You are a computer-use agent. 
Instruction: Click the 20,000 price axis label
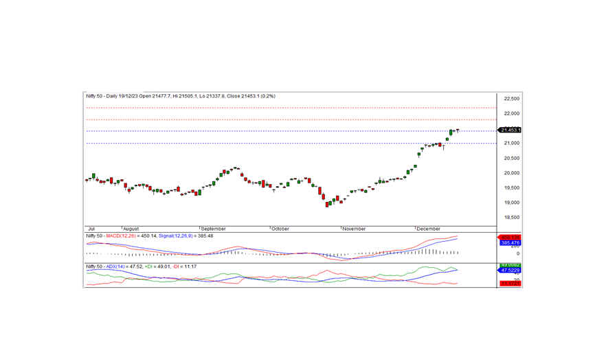click(512, 173)
